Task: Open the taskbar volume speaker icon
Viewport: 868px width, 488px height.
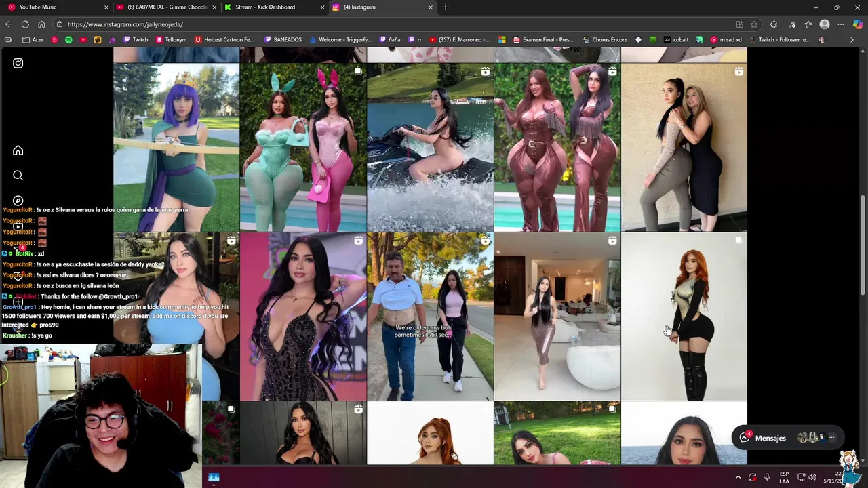Action: (812, 477)
